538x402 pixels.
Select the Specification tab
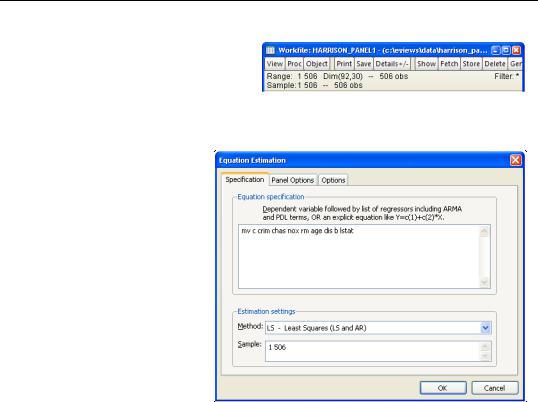tap(245, 179)
